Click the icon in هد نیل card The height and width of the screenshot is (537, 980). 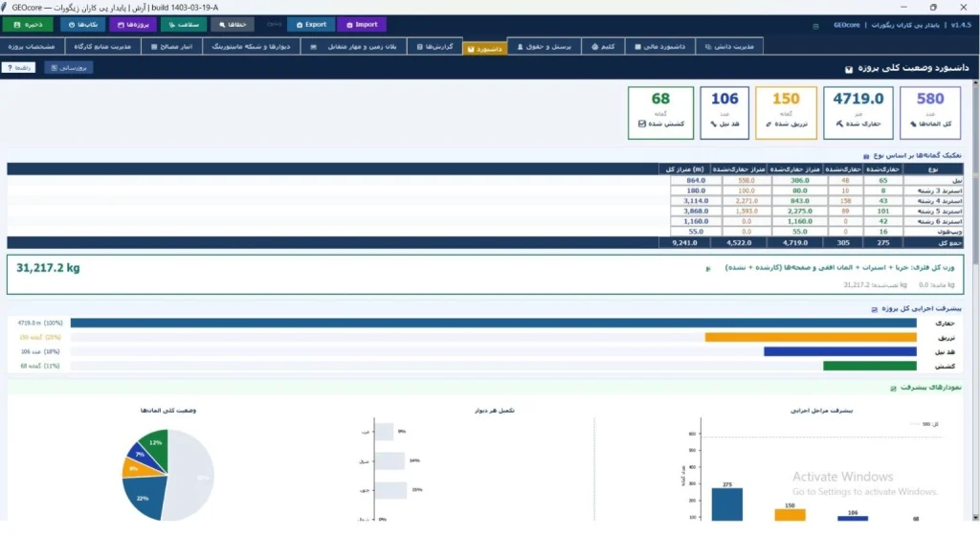[714, 123]
